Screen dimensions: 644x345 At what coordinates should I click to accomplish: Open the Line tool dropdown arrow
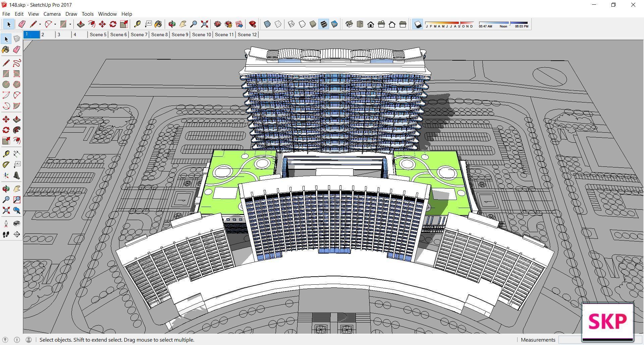click(x=40, y=24)
